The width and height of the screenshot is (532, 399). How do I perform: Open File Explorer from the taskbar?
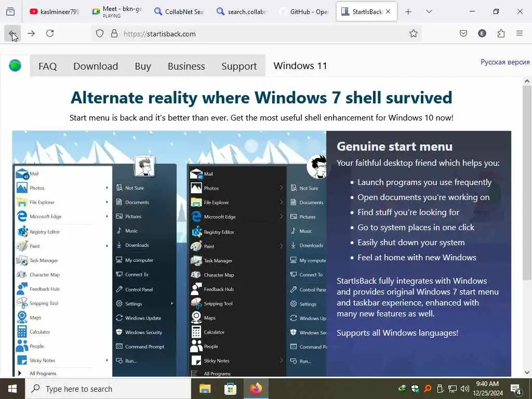205,389
